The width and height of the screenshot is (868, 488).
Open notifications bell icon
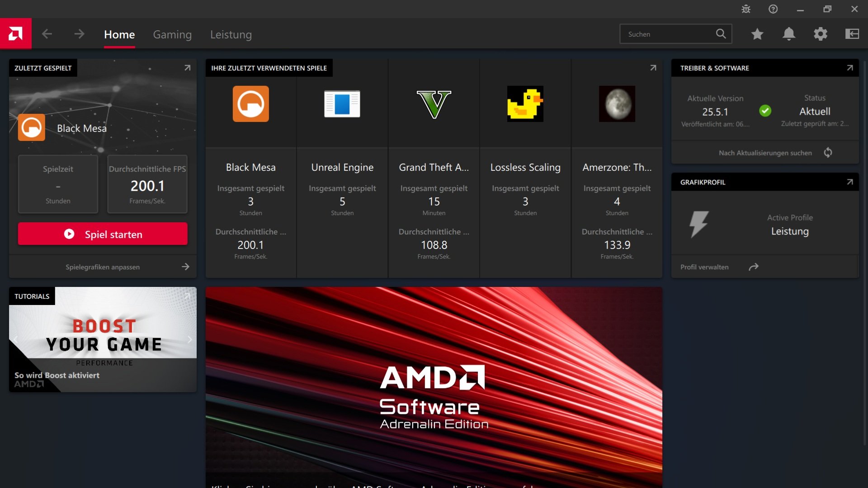pyautogui.click(x=789, y=34)
